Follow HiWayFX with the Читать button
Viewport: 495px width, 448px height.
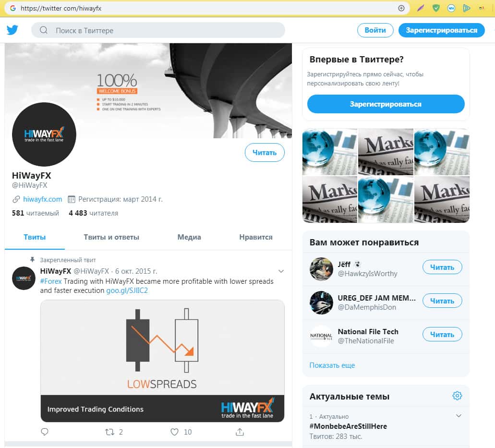point(265,153)
